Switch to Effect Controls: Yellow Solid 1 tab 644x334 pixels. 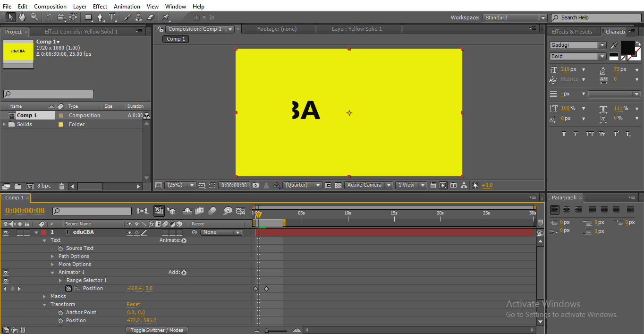[81, 32]
